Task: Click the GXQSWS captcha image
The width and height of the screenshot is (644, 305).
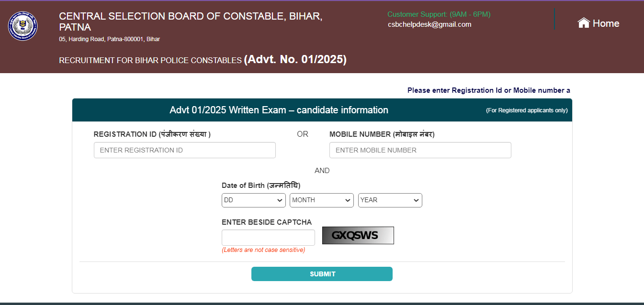Action: (358, 235)
